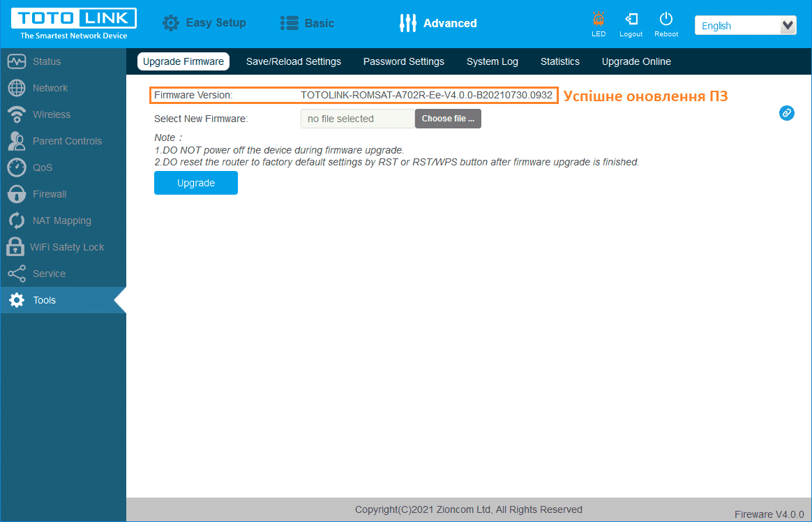Viewport: 812px width, 522px height.
Task: Open Network via globe icon
Action: pos(17,88)
